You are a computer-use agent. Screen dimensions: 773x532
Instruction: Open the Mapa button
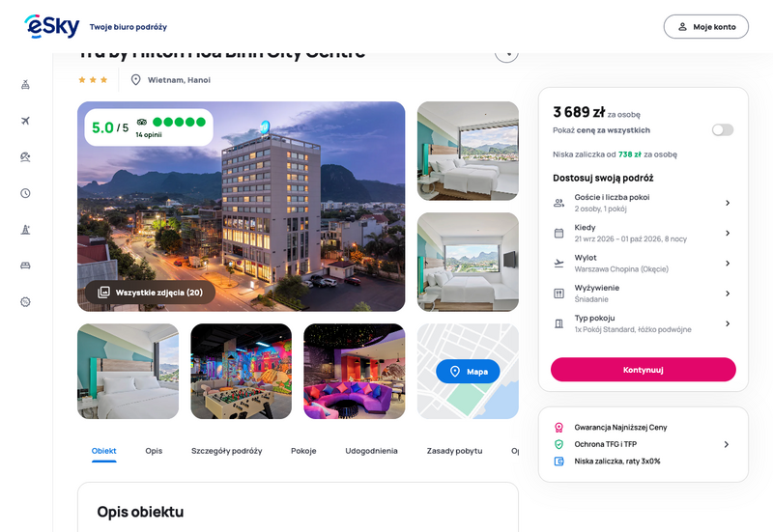coord(468,372)
